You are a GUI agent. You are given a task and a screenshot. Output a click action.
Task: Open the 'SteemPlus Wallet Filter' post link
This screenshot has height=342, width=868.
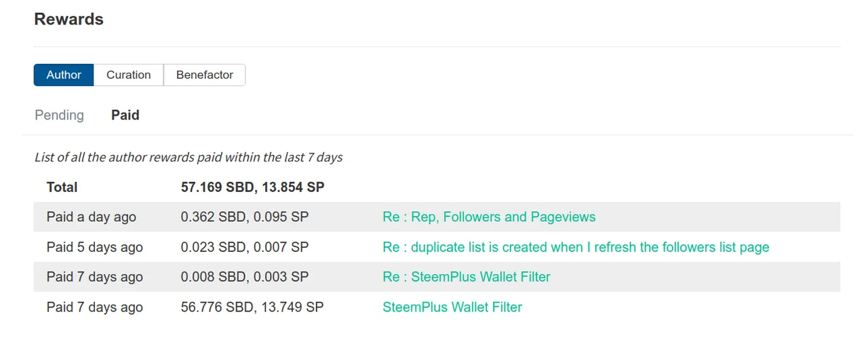[452, 307]
